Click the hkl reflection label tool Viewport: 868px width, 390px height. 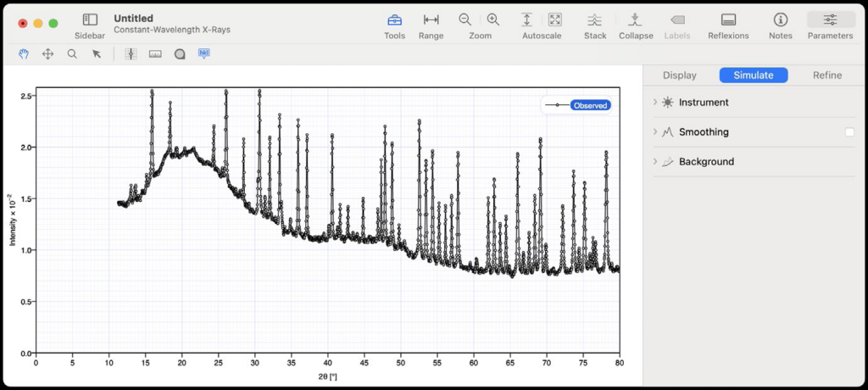coord(203,53)
